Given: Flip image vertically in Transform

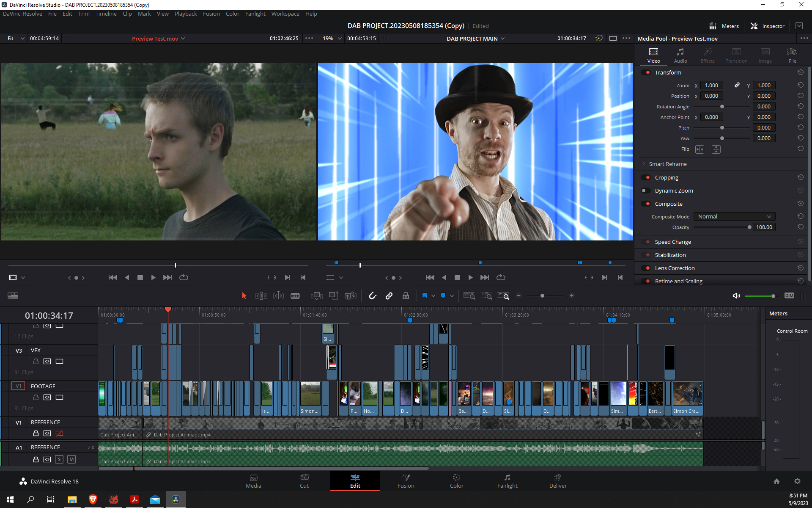Looking at the screenshot, I should (716, 149).
